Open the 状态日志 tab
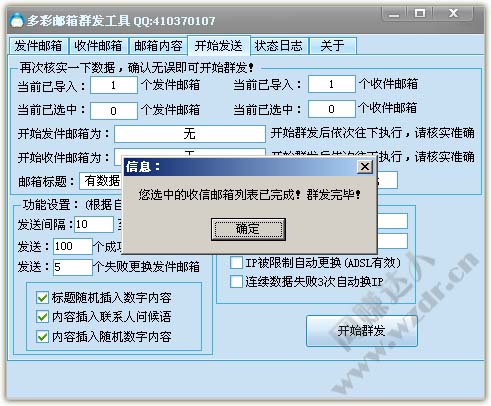Viewport: 491px width, 406px height. point(279,46)
